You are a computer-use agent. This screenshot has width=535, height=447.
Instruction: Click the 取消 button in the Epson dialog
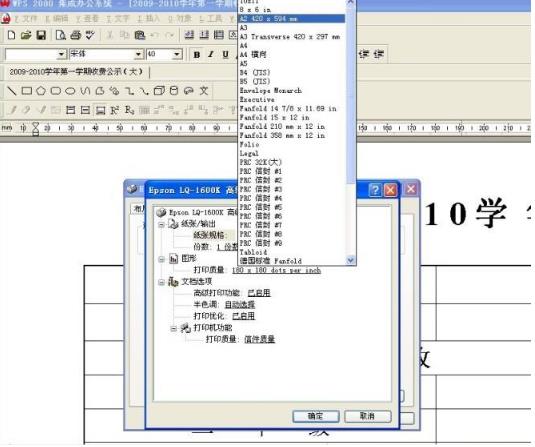[x=367, y=416]
